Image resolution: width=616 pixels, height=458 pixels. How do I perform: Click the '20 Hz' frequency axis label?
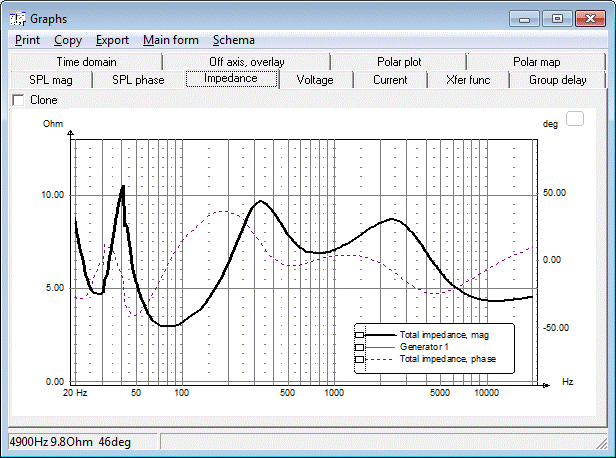click(x=75, y=392)
